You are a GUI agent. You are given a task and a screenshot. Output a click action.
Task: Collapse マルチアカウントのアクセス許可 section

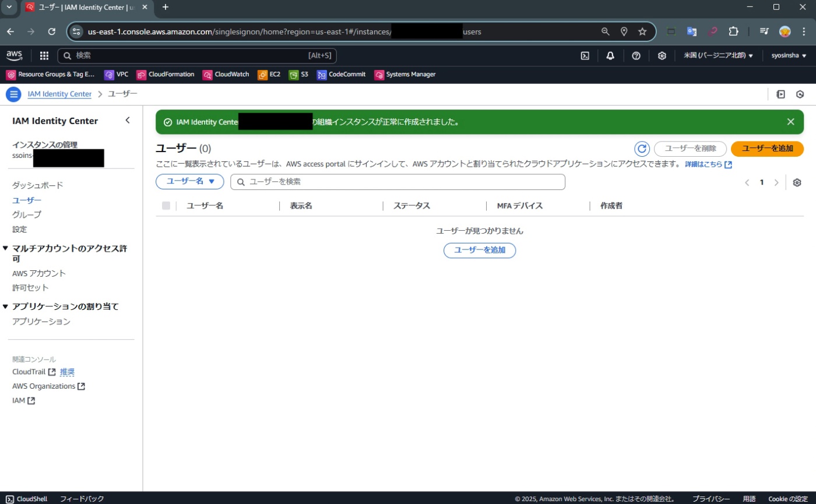point(6,249)
